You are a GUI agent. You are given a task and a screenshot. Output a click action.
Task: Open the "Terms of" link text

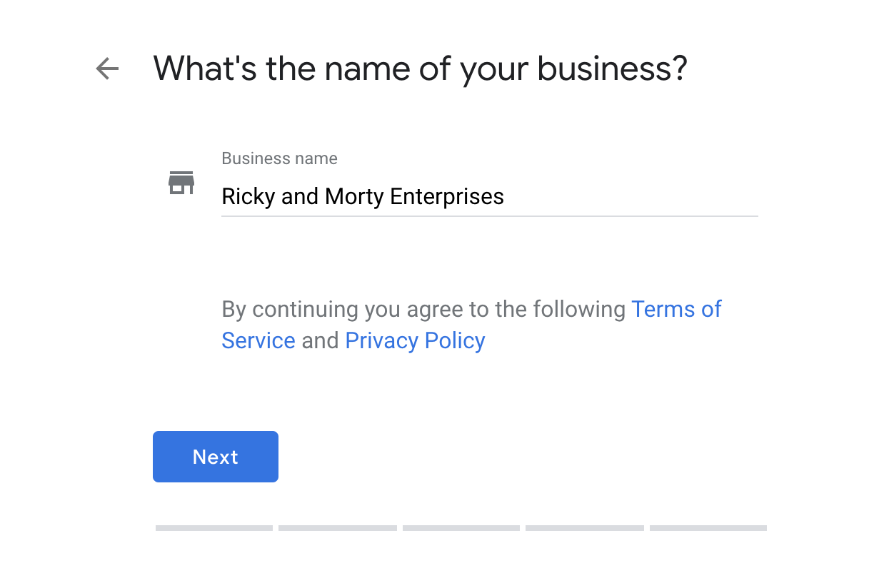point(676,309)
